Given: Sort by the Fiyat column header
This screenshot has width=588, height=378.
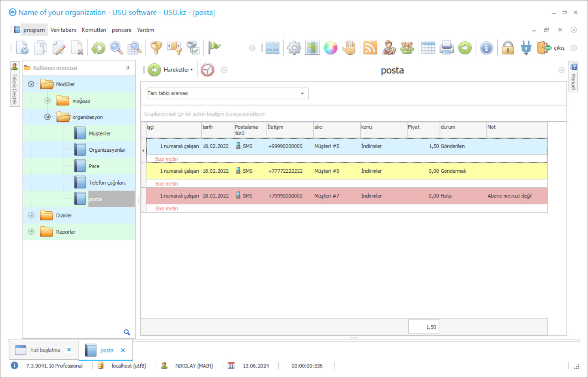Looking at the screenshot, I should coord(423,130).
